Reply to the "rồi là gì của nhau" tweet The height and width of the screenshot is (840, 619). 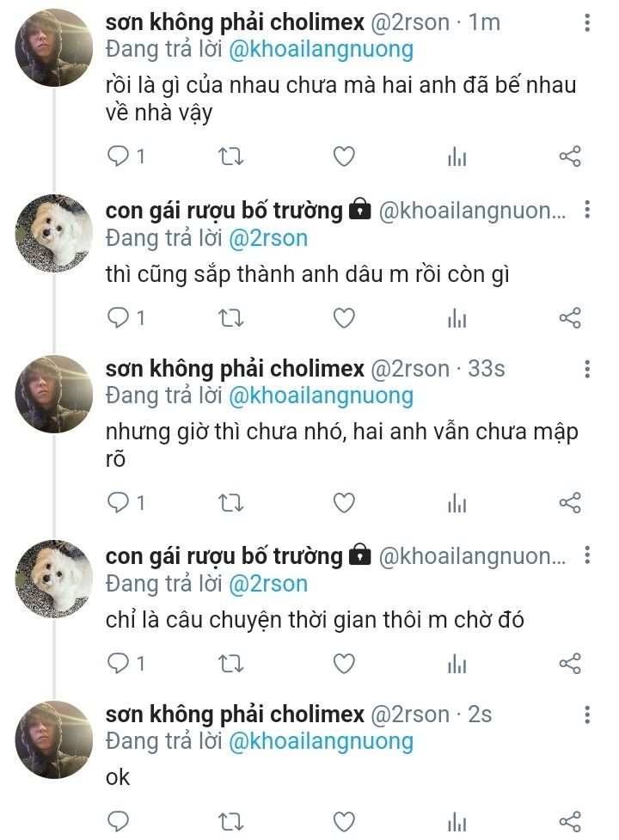pos(118,156)
